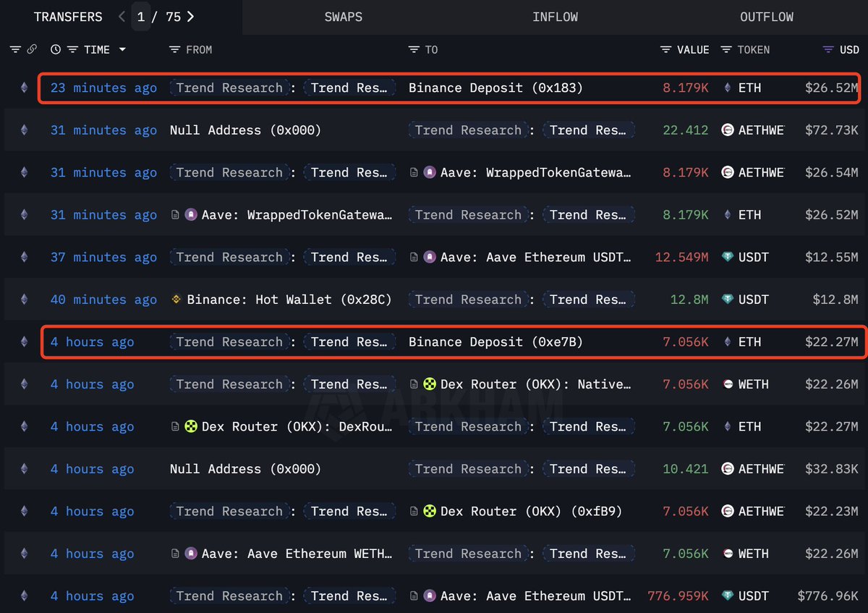Open Binance: Hot Wallet (0x28C) address
Viewport: 868px width, 613px height.
pos(289,300)
